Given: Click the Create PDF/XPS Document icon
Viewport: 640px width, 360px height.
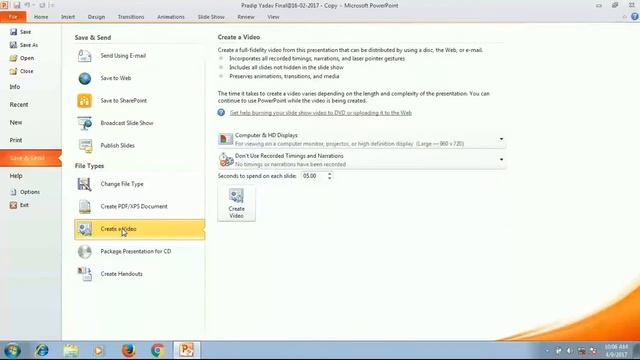Looking at the screenshot, I should (84, 207).
